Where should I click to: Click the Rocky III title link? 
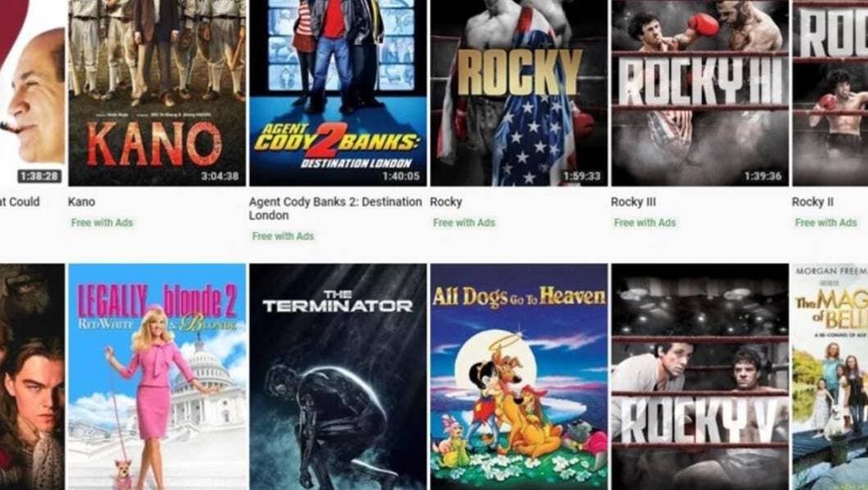pos(633,202)
